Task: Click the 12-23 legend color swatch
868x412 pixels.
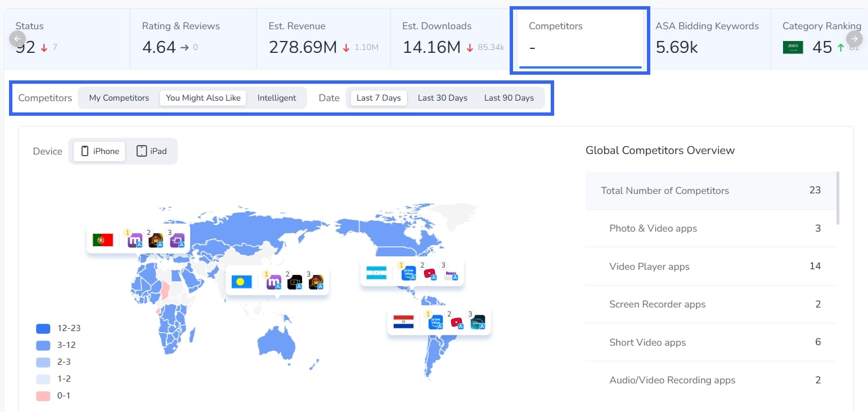Action: click(x=43, y=328)
